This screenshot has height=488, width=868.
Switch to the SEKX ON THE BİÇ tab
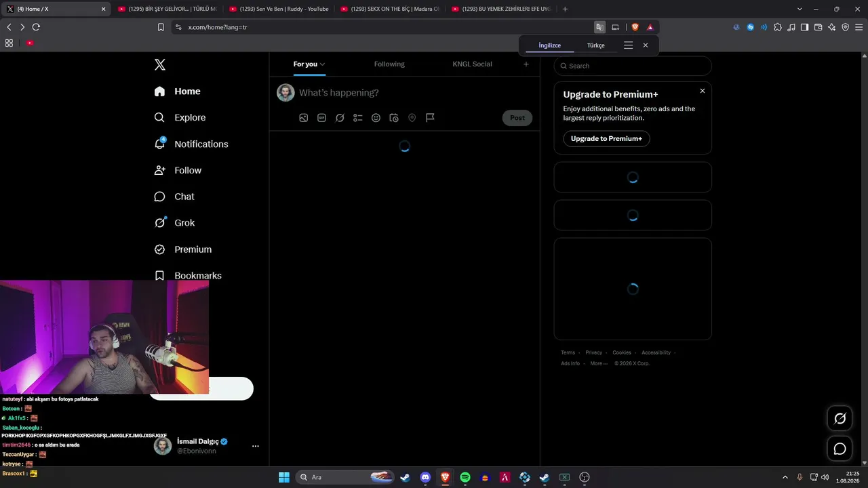coord(389,9)
